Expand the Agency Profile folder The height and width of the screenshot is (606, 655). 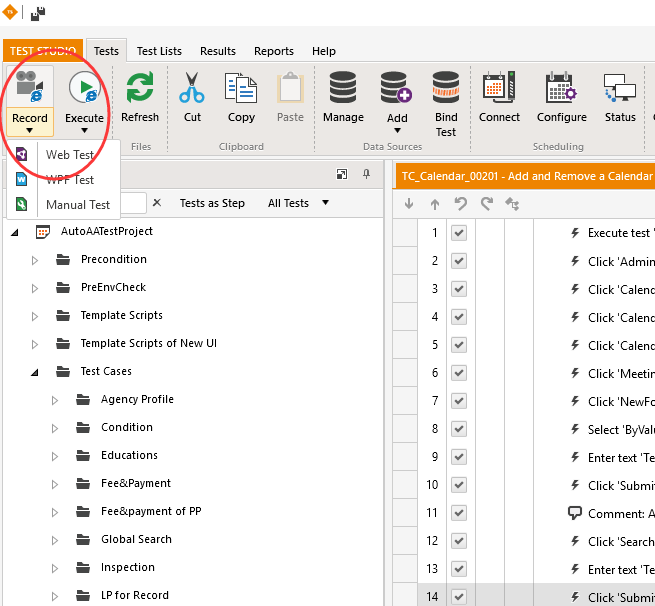[x=55, y=400]
